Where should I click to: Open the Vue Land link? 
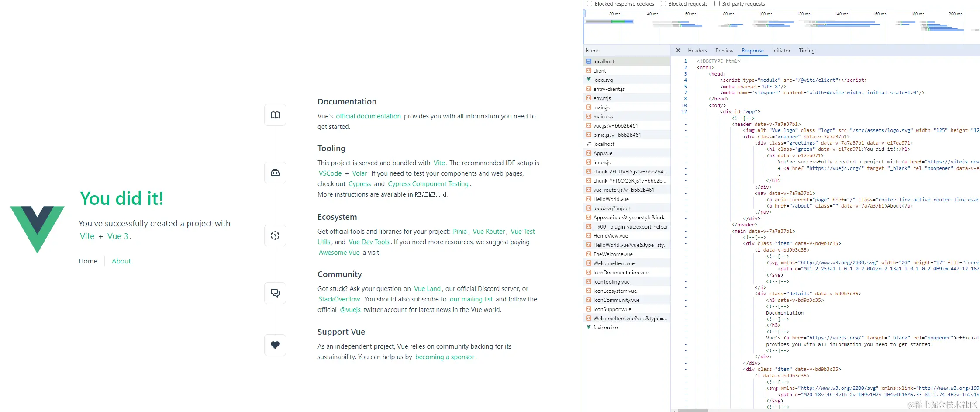[427, 289]
